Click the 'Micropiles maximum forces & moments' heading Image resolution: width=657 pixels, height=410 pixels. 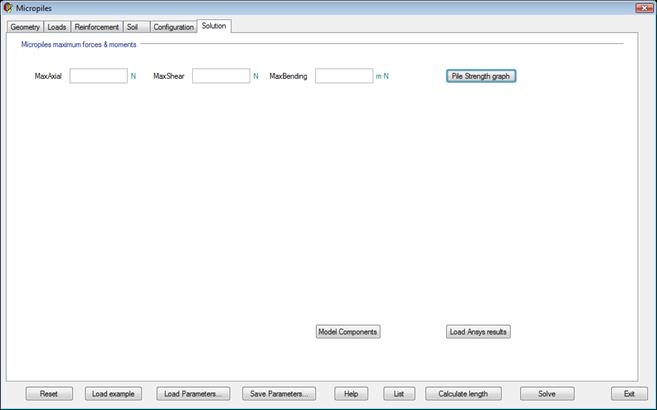[79, 44]
